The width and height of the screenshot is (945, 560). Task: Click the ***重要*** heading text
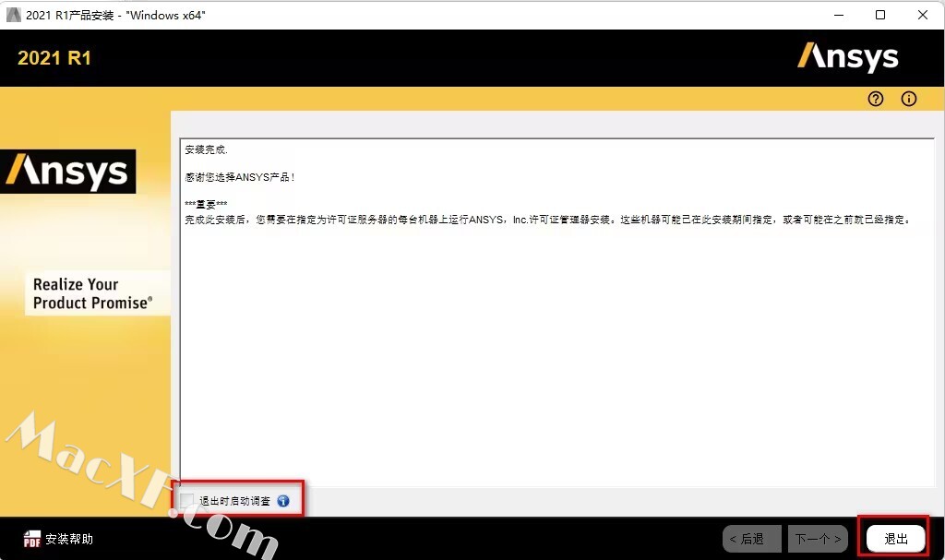[206, 204]
